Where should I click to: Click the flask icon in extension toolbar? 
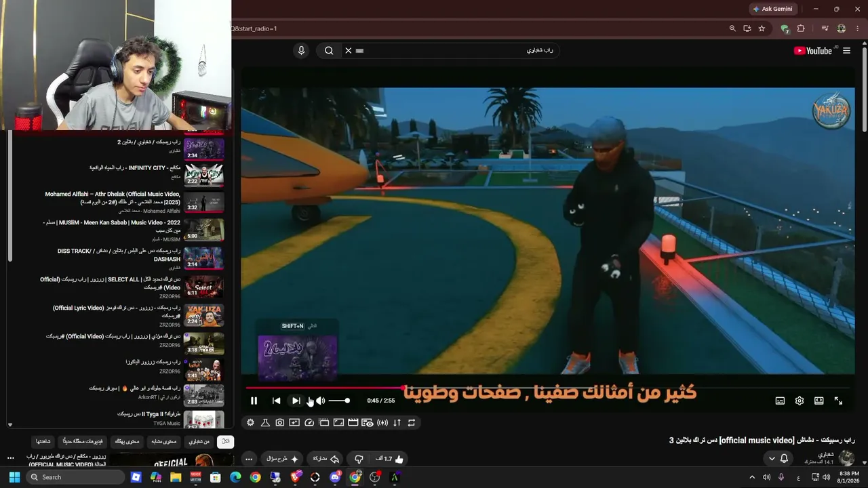(265, 422)
